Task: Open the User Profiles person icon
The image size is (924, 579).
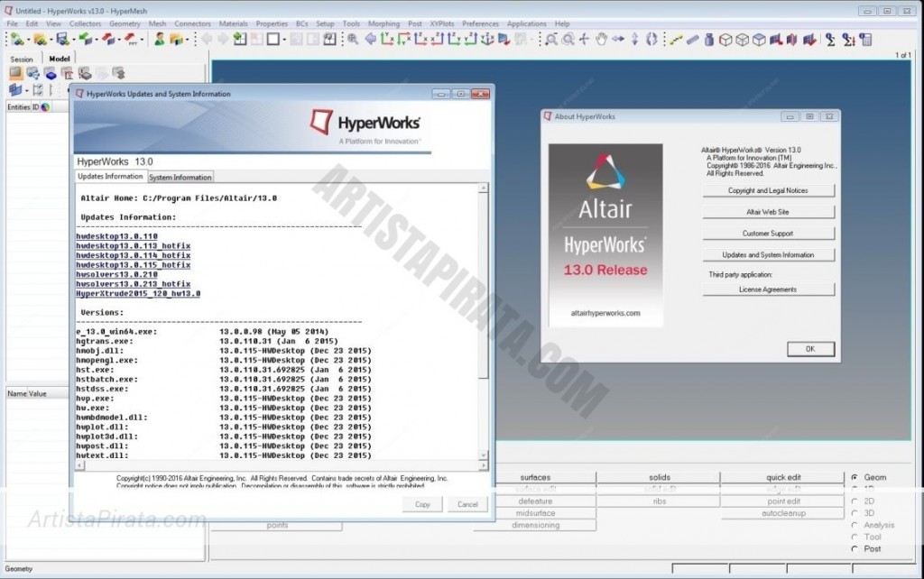Action: 159,40
